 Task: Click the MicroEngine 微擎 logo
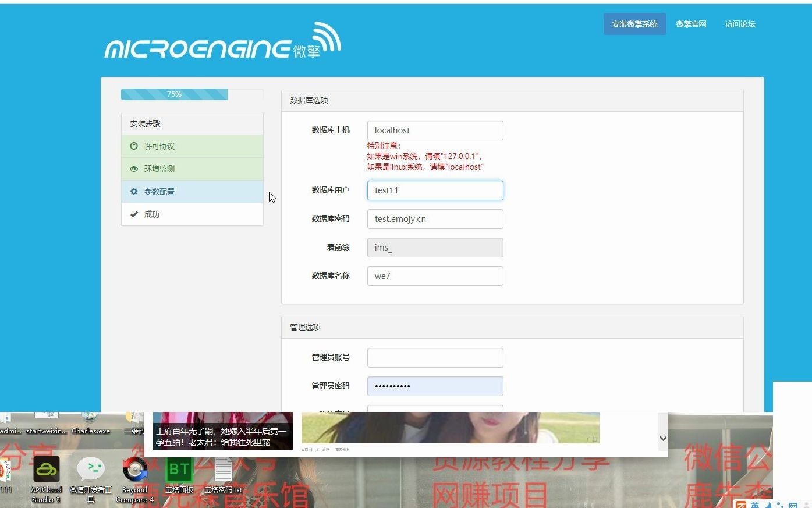(223, 40)
